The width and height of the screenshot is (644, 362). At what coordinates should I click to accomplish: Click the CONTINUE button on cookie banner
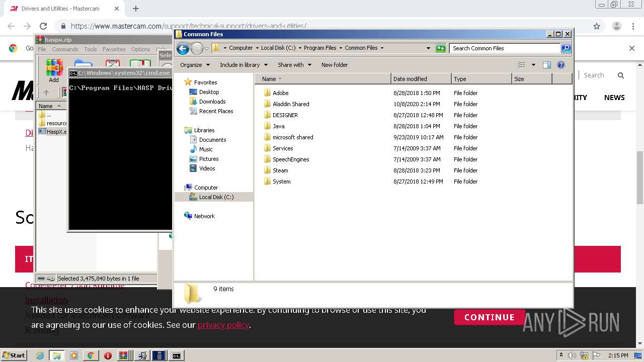point(490,317)
